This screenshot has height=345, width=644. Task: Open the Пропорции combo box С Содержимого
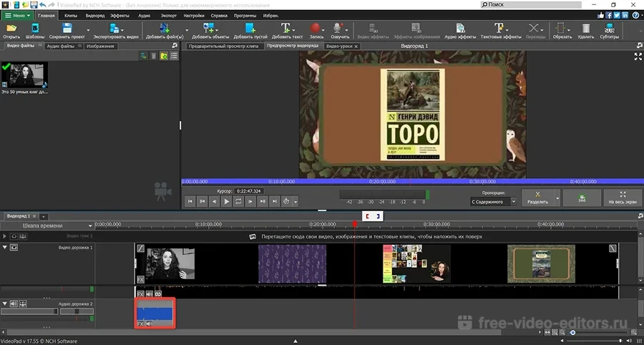point(493,202)
